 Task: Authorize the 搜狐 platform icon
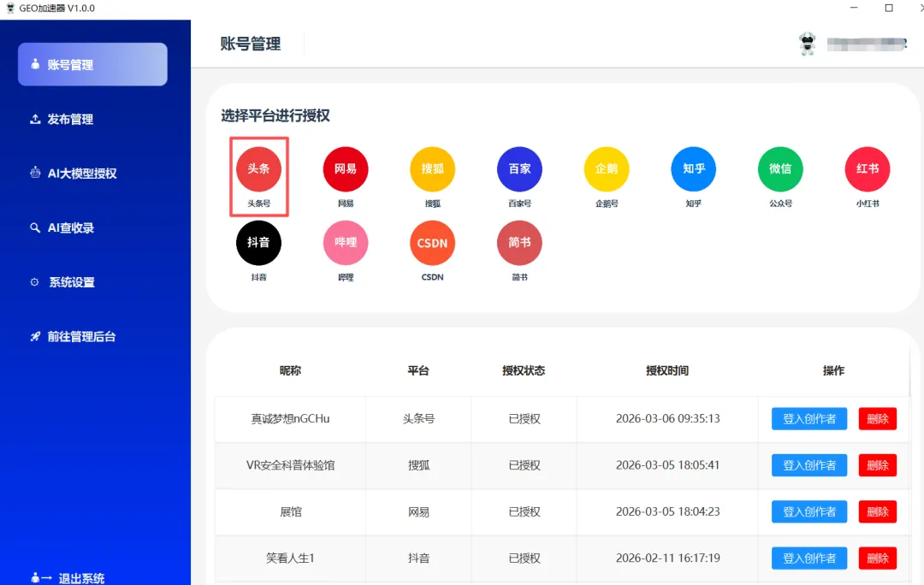(x=433, y=169)
